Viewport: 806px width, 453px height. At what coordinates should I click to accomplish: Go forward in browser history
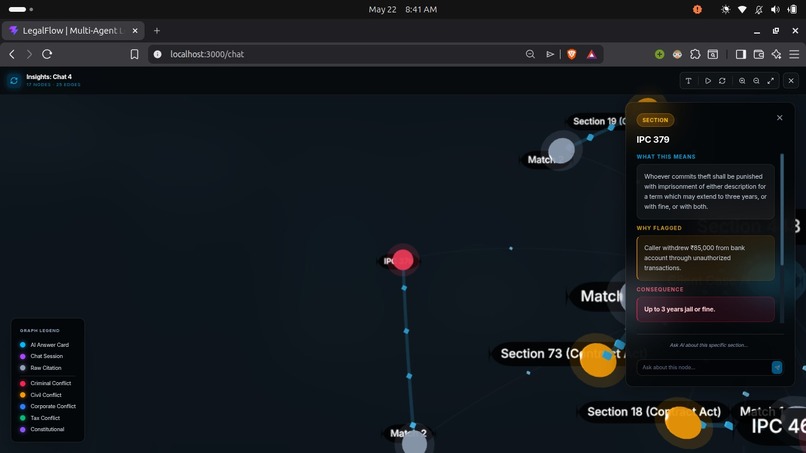(x=29, y=54)
